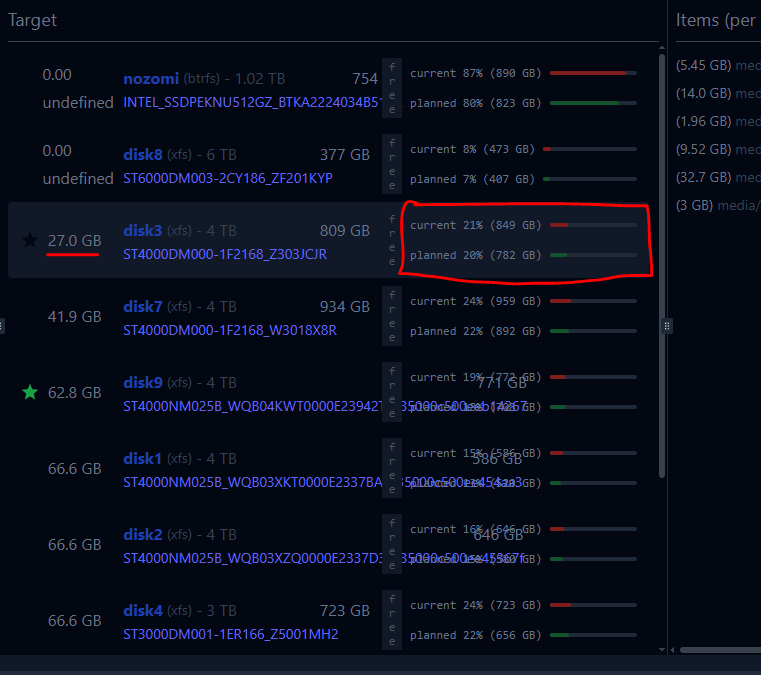The image size is (761, 675).
Task: Click the 723 GB free value on disk4
Action: point(345,610)
